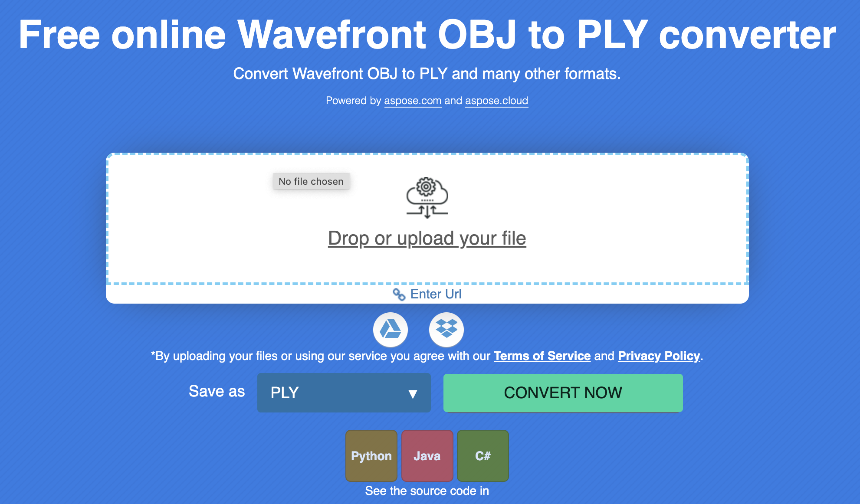
Task: Click the page title heading
Action: [427, 35]
